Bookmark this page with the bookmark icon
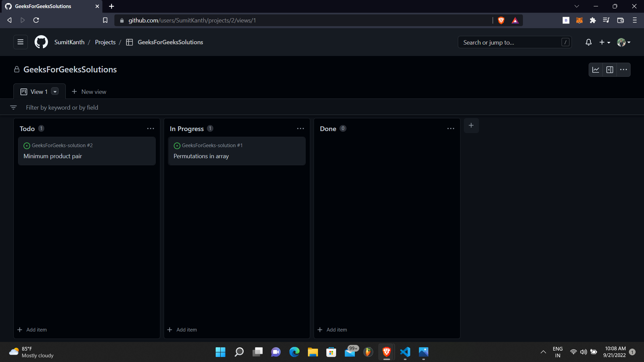This screenshot has height=362, width=644. tap(105, 20)
